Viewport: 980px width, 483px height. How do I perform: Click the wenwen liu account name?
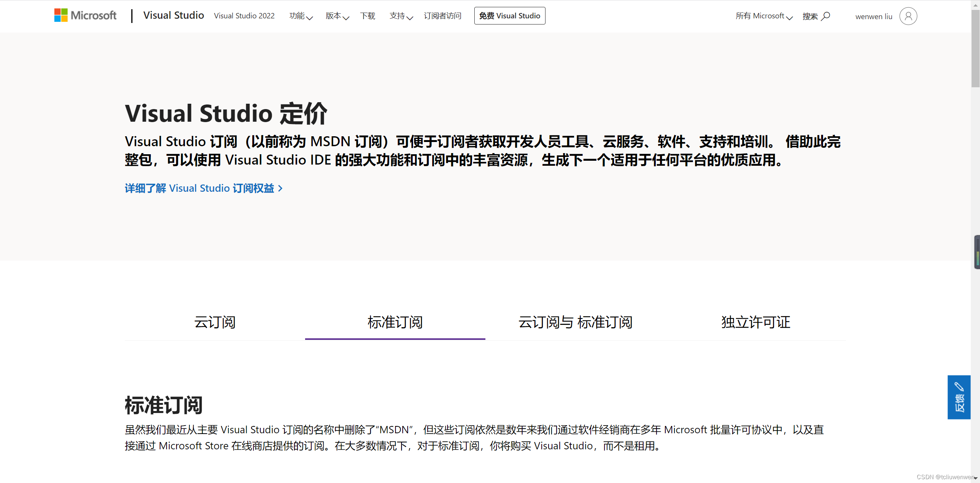pos(874,16)
